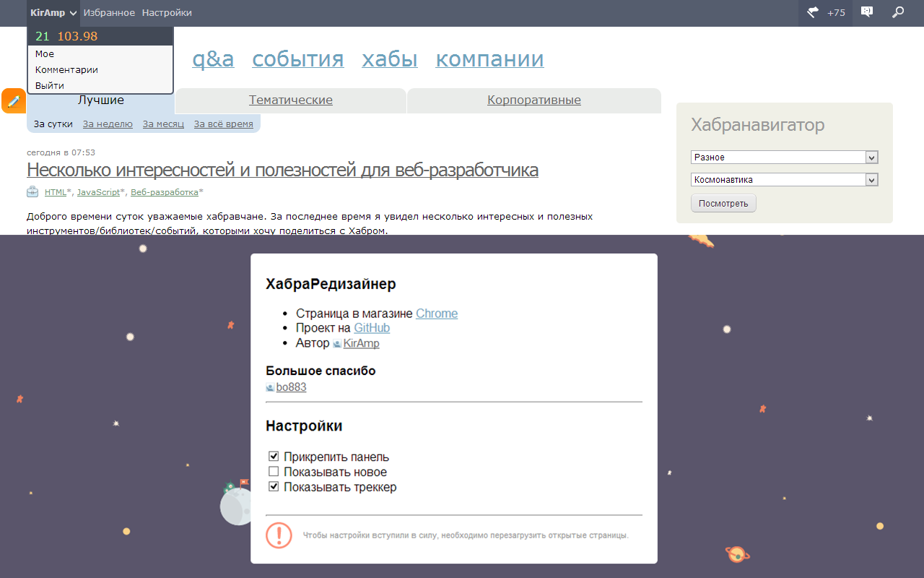Click the Посмотреть button
Image resolution: width=924 pixels, height=578 pixels.
(x=723, y=203)
